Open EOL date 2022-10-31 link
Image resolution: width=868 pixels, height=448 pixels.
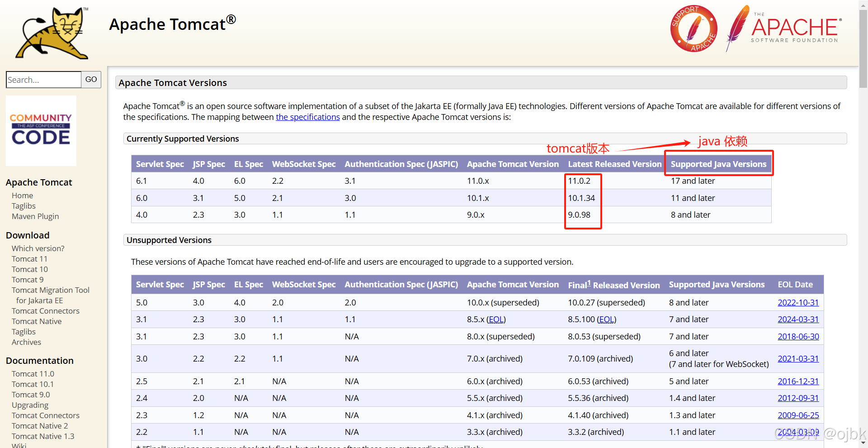click(798, 302)
